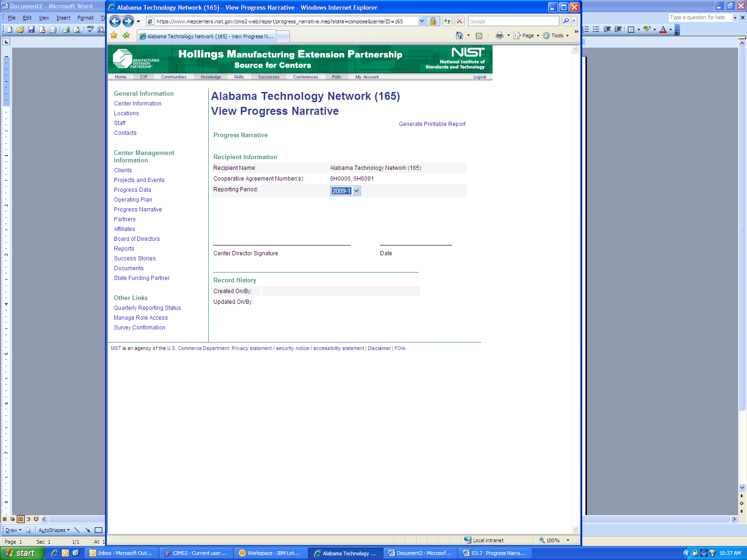Select Word's drawing Rectangle tool
The width and height of the screenshot is (747, 560).
click(99, 530)
